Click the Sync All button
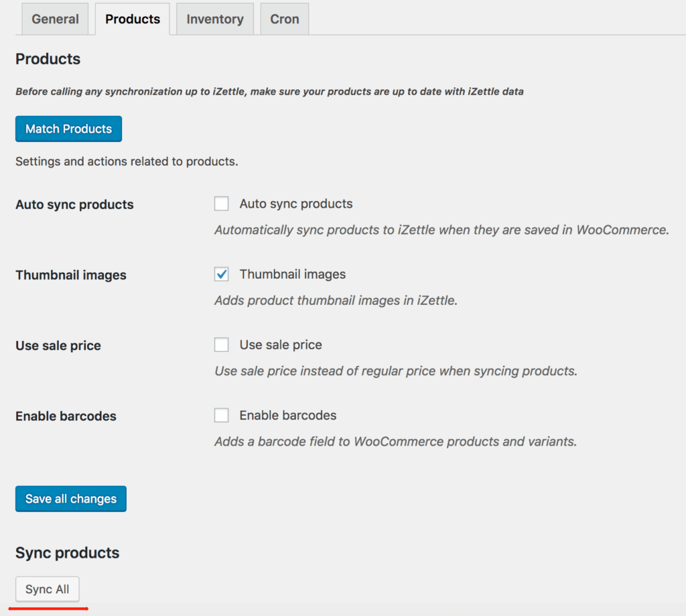This screenshot has height=616, width=686. 48,589
